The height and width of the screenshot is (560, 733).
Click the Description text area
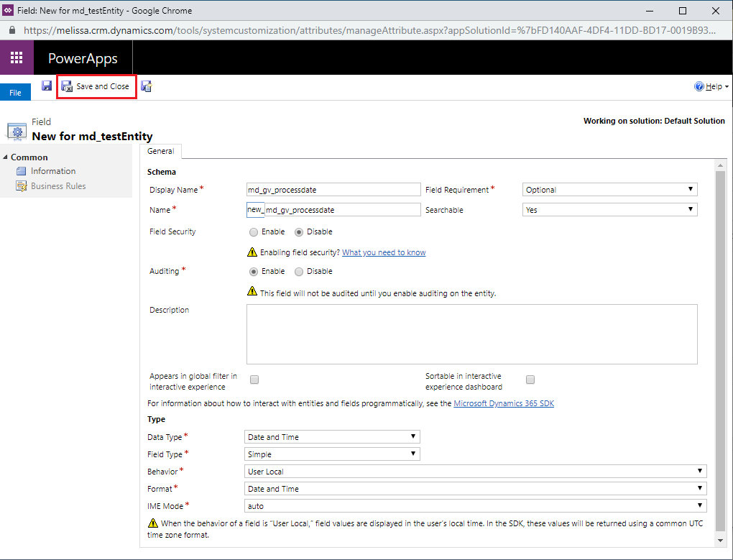point(471,334)
